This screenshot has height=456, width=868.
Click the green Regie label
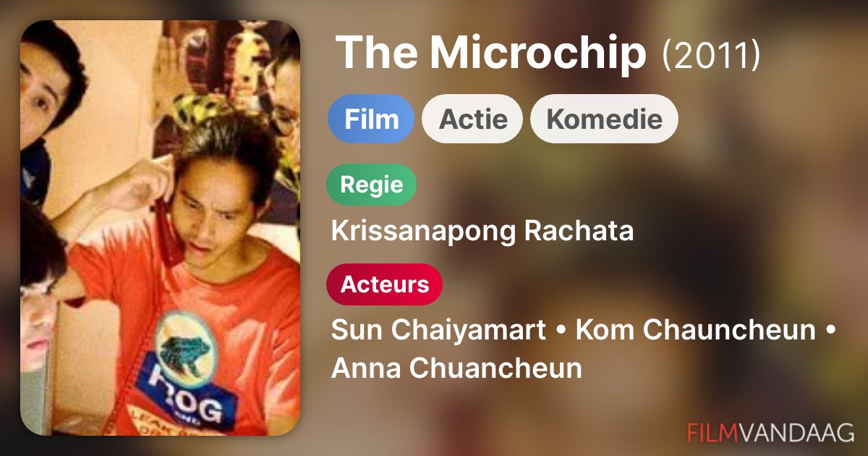[x=372, y=185]
